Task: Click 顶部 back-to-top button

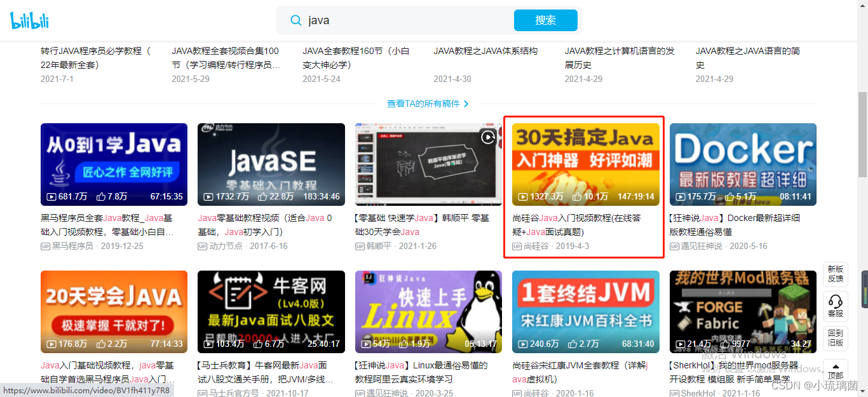Action: (836, 371)
